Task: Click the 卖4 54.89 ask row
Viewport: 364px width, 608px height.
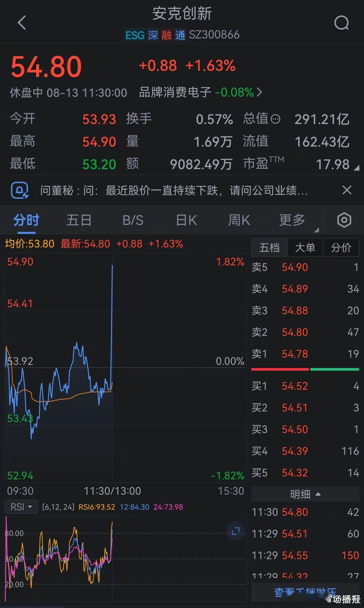Action: pyautogui.click(x=305, y=289)
